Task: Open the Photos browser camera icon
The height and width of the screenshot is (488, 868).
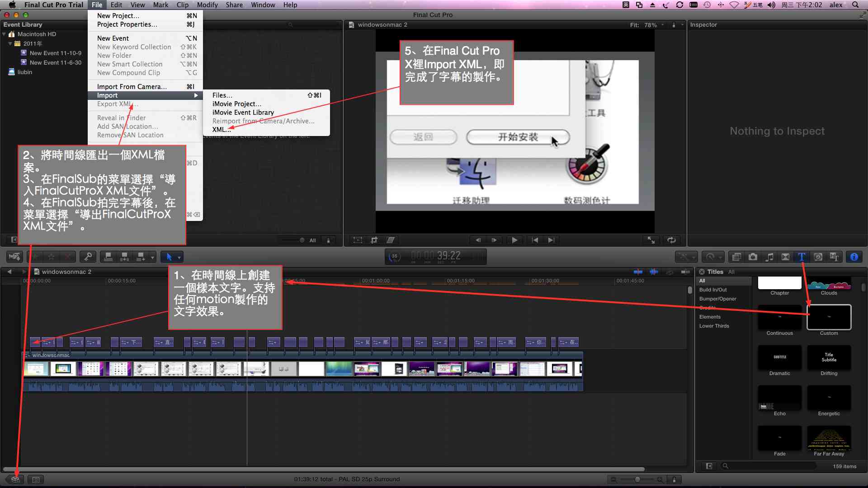Action: pos(753,257)
